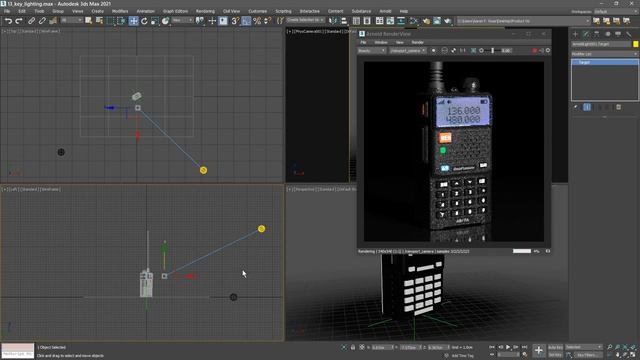The image size is (640, 360).
Task: Click Auto Key button
Action: tap(556, 347)
